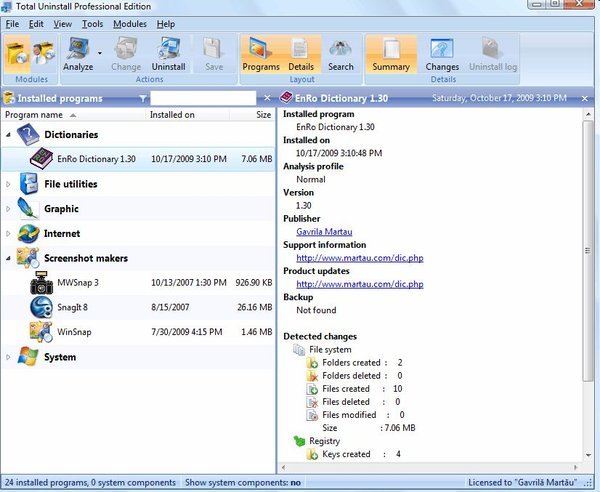Select the installed programs module icon
This screenshot has height=492, width=600.
pos(17,55)
